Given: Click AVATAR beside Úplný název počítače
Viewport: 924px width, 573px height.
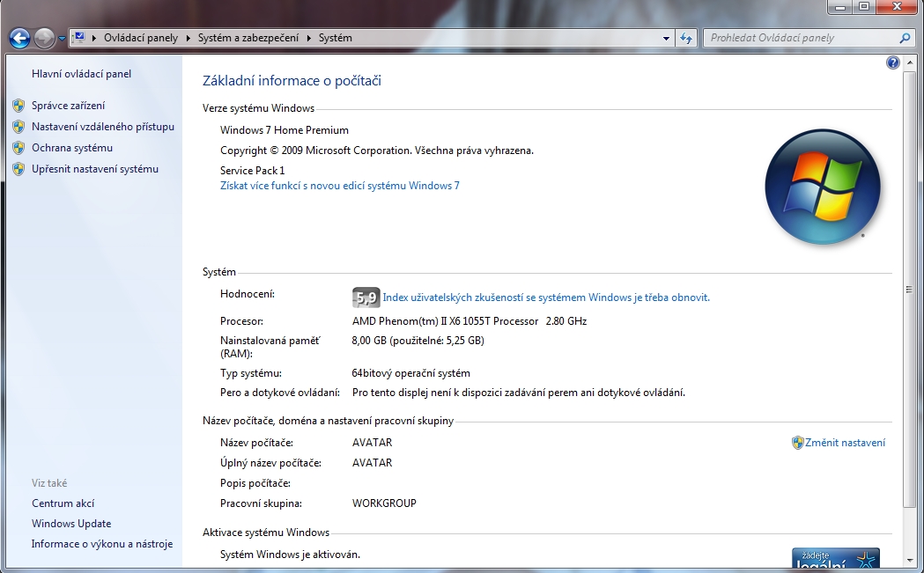Looking at the screenshot, I should tap(372, 463).
